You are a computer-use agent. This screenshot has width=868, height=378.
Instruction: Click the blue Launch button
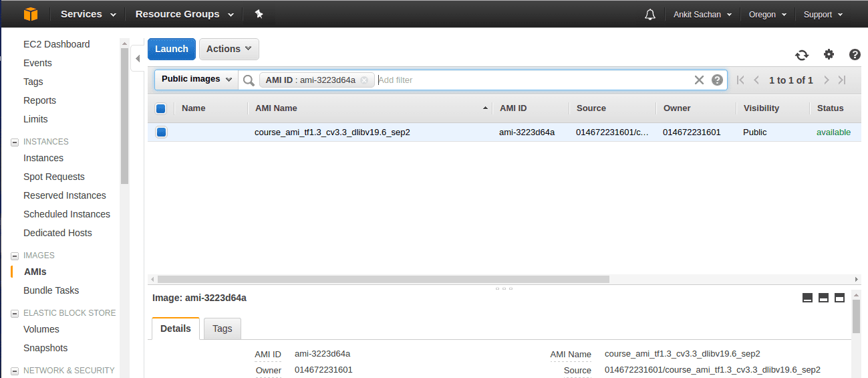pyautogui.click(x=172, y=49)
